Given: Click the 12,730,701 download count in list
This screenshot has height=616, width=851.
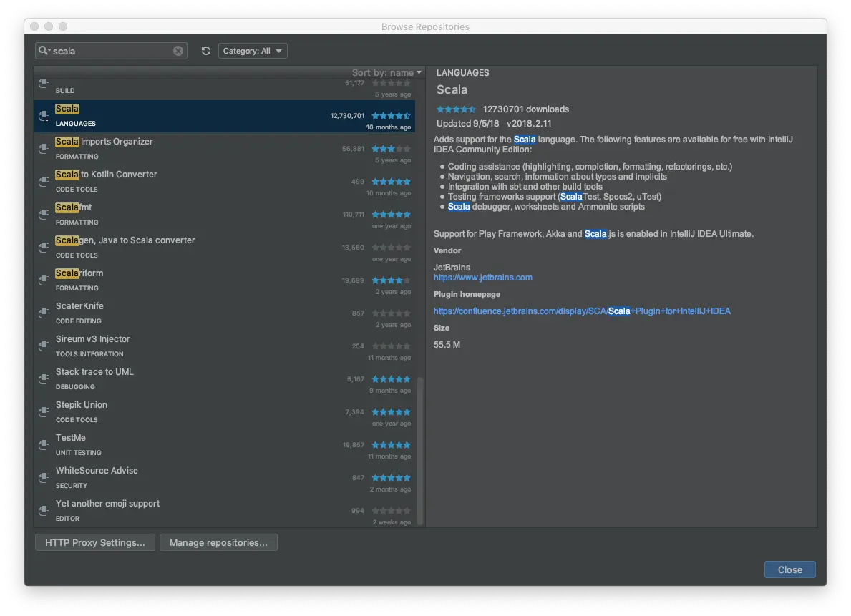Looking at the screenshot, I should coord(347,116).
